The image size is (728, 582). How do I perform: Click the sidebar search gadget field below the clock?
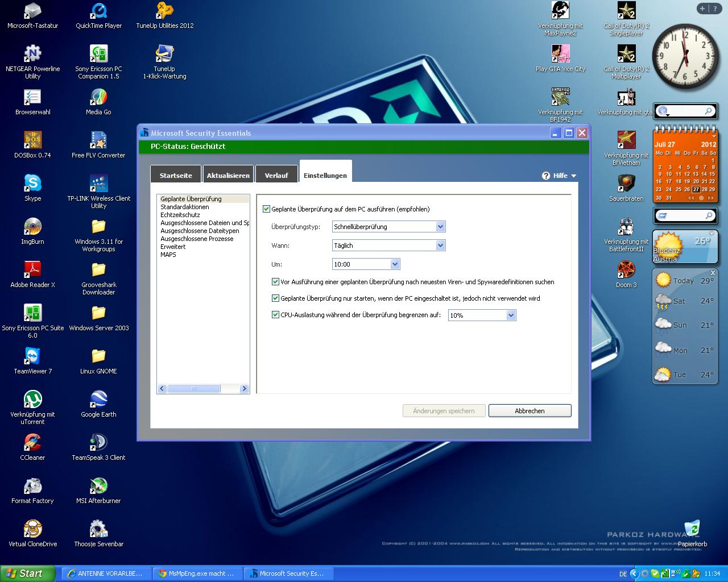[685, 111]
